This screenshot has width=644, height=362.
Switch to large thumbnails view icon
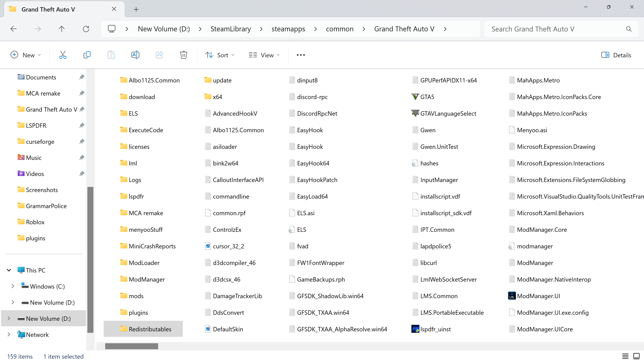pos(636,356)
